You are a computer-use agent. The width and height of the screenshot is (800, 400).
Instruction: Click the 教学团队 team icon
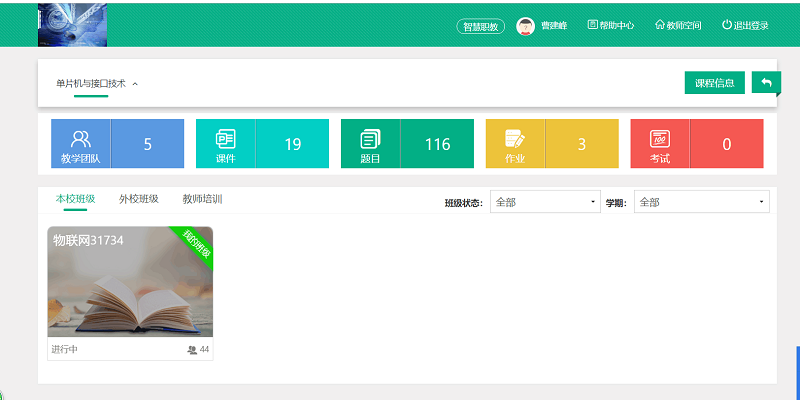[x=80, y=143]
